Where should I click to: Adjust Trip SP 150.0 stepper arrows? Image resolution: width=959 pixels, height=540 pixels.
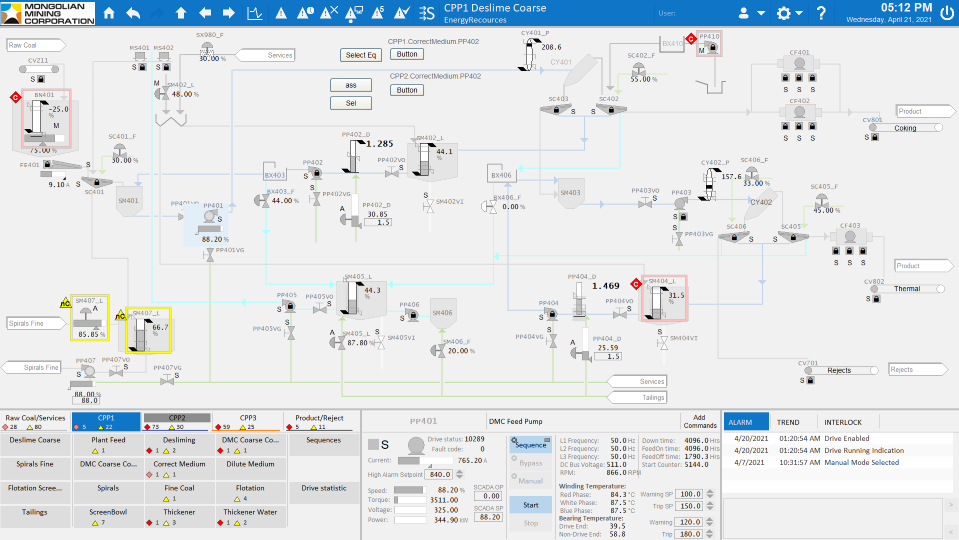[710, 506]
